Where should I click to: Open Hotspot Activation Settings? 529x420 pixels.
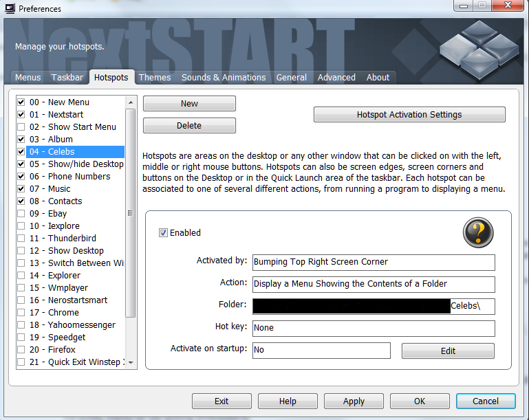click(x=409, y=115)
